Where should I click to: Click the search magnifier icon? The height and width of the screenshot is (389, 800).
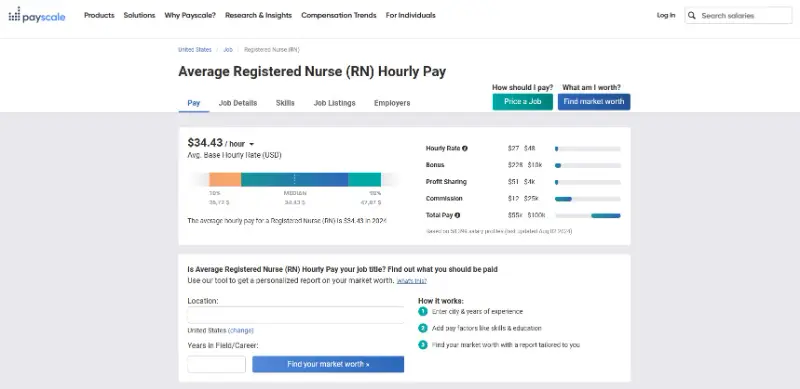click(692, 15)
